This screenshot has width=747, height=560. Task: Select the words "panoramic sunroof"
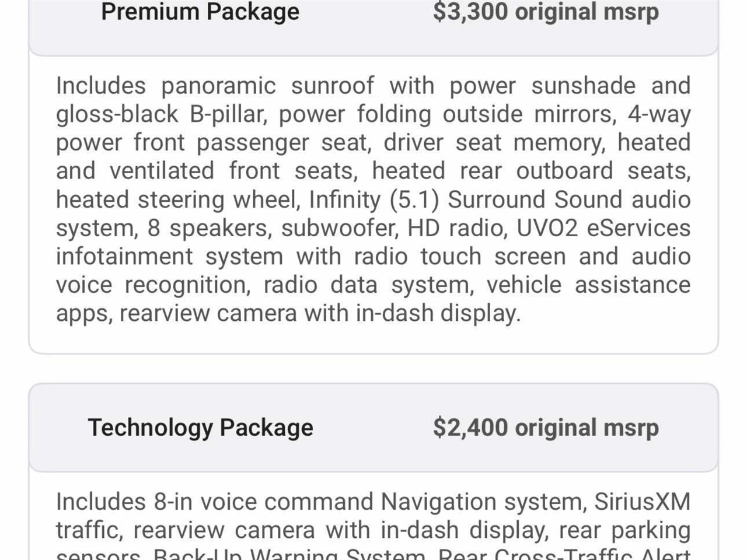pos(267,86)
